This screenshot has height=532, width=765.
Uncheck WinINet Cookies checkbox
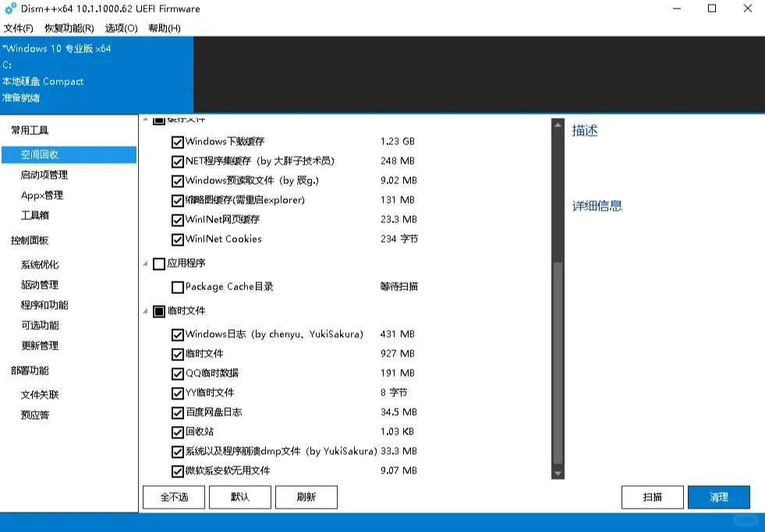coord(178,239)
